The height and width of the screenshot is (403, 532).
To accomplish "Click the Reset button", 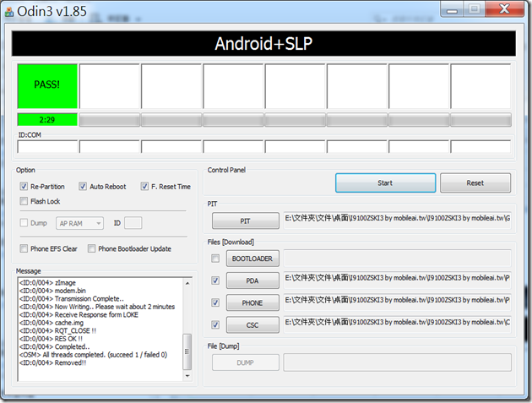I will [x=475, y=183].
